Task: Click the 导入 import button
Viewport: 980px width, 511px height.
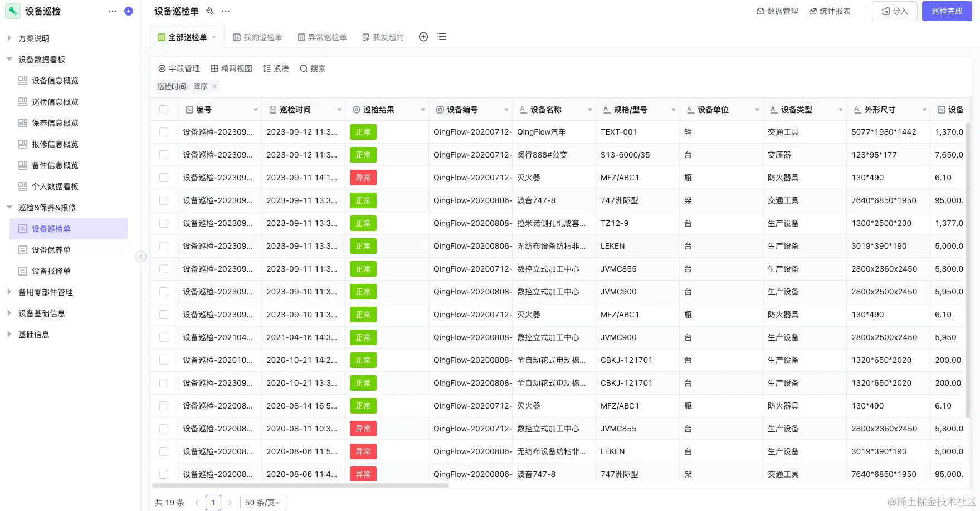Action: 895,11
